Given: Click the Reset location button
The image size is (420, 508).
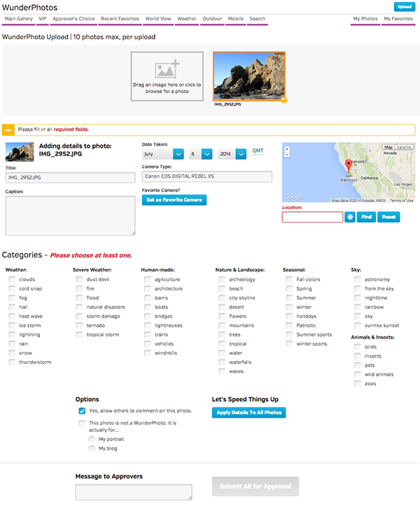Looking at the screenshot, I should [x=388, y=217].
